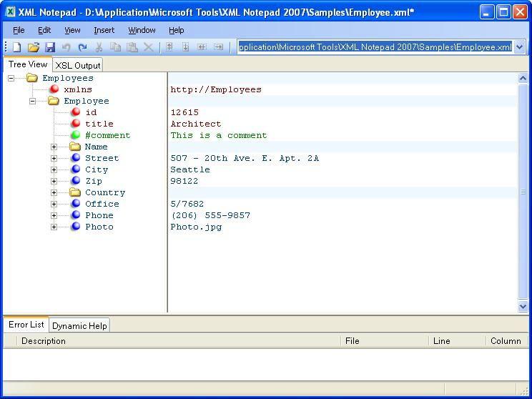Click the red title attribute icon
The width and height of the screenshot is (532, 399).
tap(76, 124)
